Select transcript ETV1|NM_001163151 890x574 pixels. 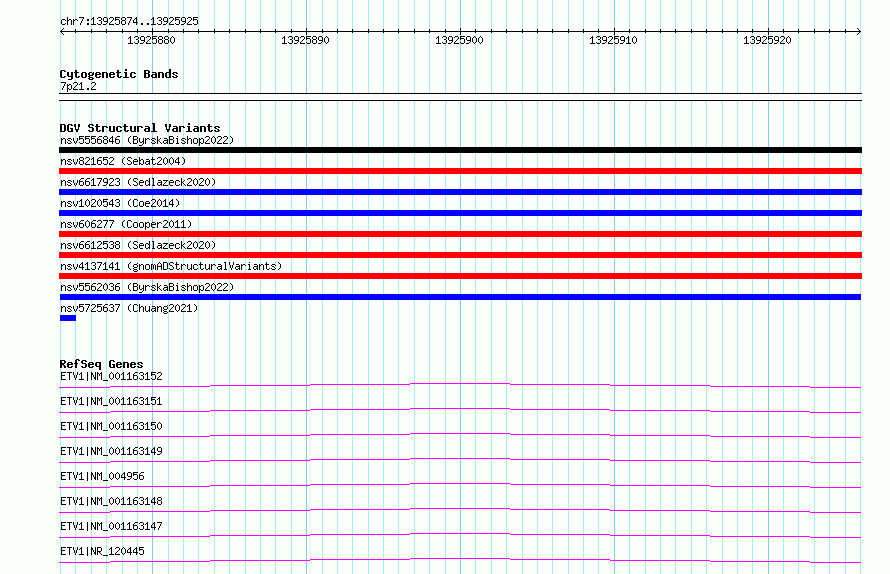coord(111,401)
